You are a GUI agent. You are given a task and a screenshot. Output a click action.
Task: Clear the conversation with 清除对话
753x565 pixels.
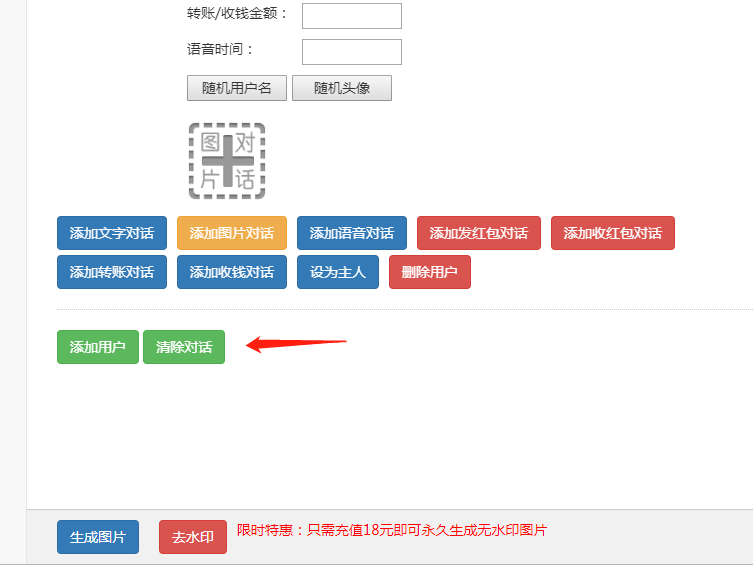[184, 347]
